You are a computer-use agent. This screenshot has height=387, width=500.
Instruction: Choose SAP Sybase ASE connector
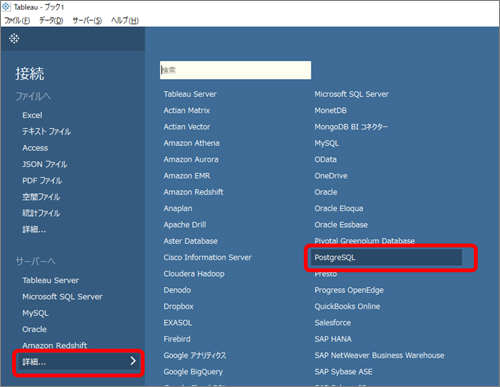(343, 372)
